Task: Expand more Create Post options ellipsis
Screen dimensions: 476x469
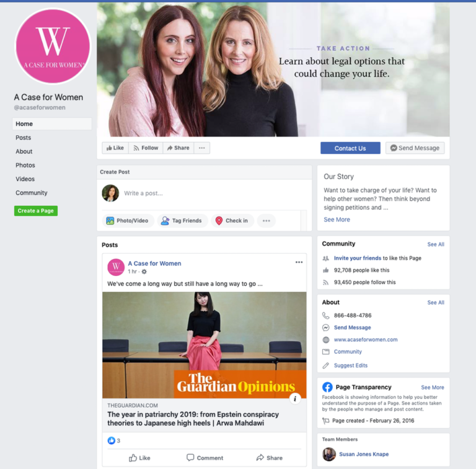Action: click(x=267, y=221)
